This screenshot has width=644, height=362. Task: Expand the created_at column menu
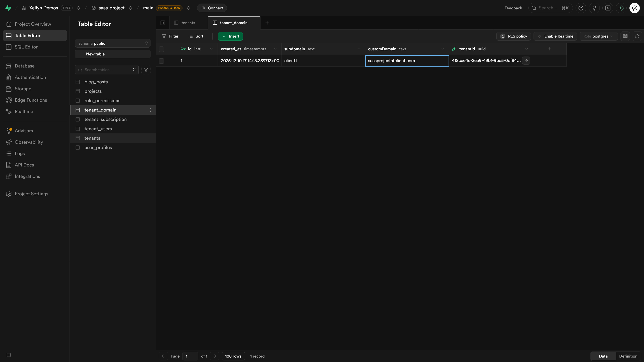[275, 49]
